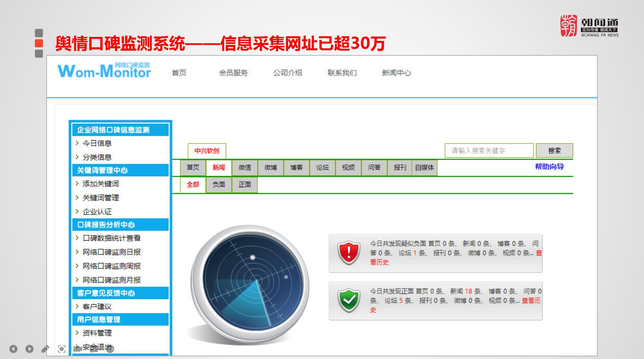Click the red 5 forum count
Viewport: 644px width, 359px height.
pos(401,301)
